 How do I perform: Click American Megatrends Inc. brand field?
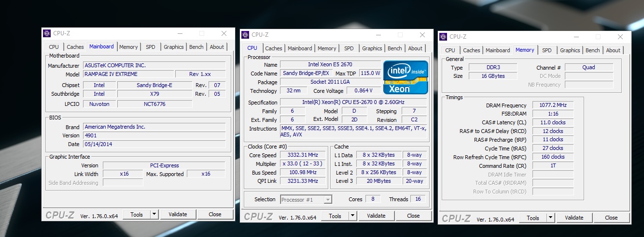click(154, 127)
